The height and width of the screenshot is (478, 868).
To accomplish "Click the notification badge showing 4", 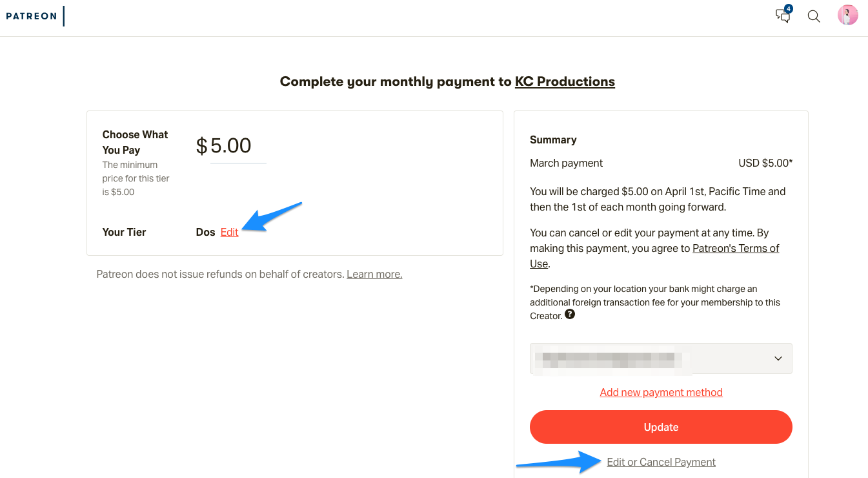I will pyautogui.click(x=788, y=9).
